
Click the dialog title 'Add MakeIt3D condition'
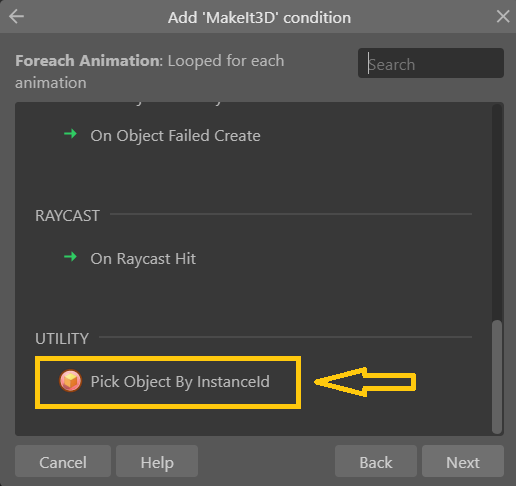[x=259, y=17]
